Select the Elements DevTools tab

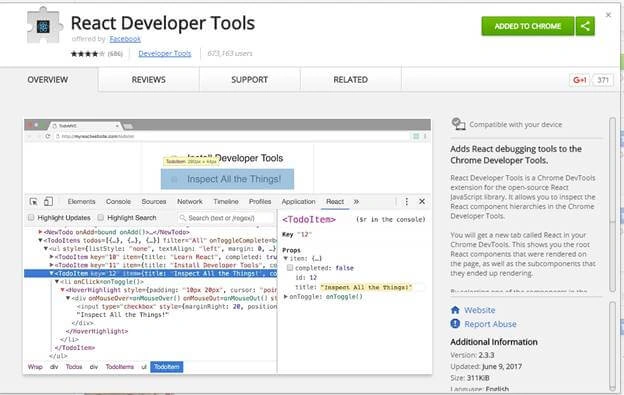coord(81,202)
